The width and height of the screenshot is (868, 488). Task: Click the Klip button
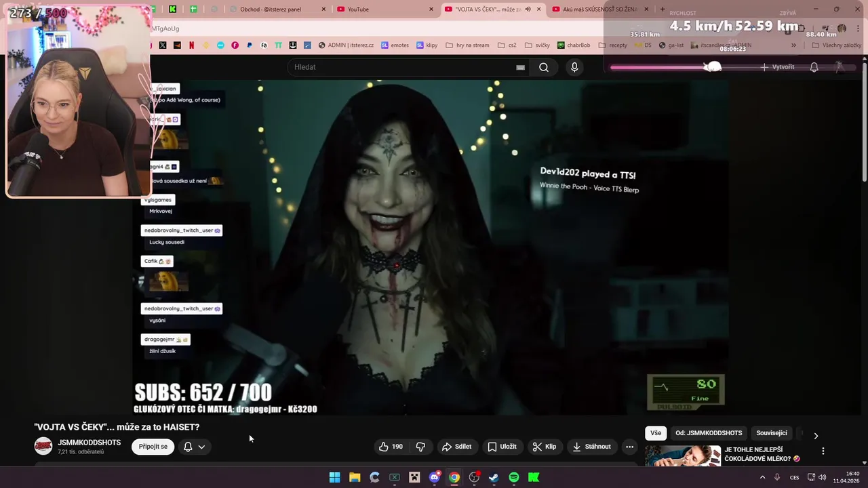coord(545,447)
